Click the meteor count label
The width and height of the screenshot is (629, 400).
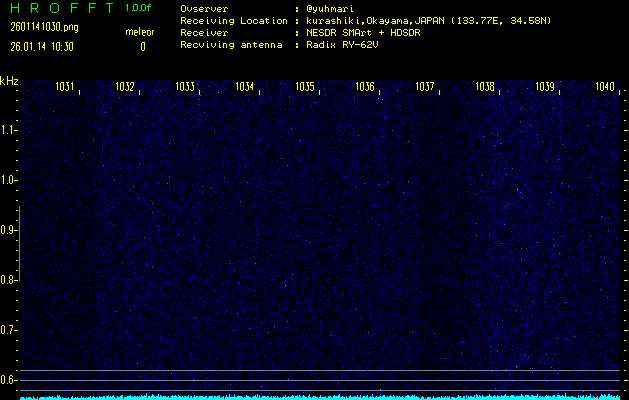tap(139, 33)
